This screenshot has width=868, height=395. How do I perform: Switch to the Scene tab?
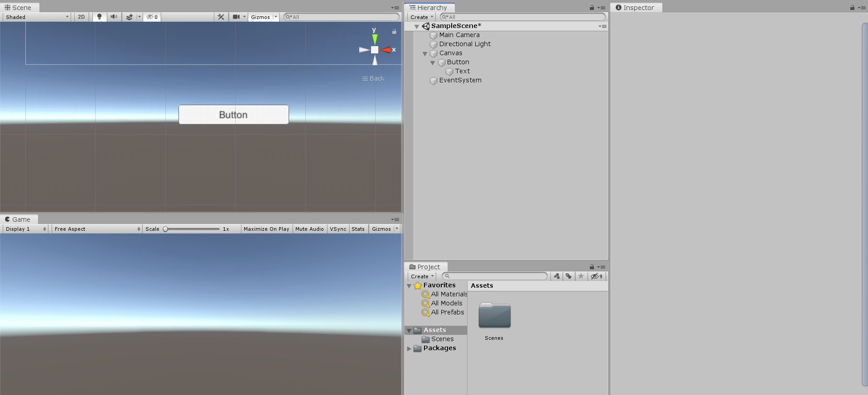(19, 8)
